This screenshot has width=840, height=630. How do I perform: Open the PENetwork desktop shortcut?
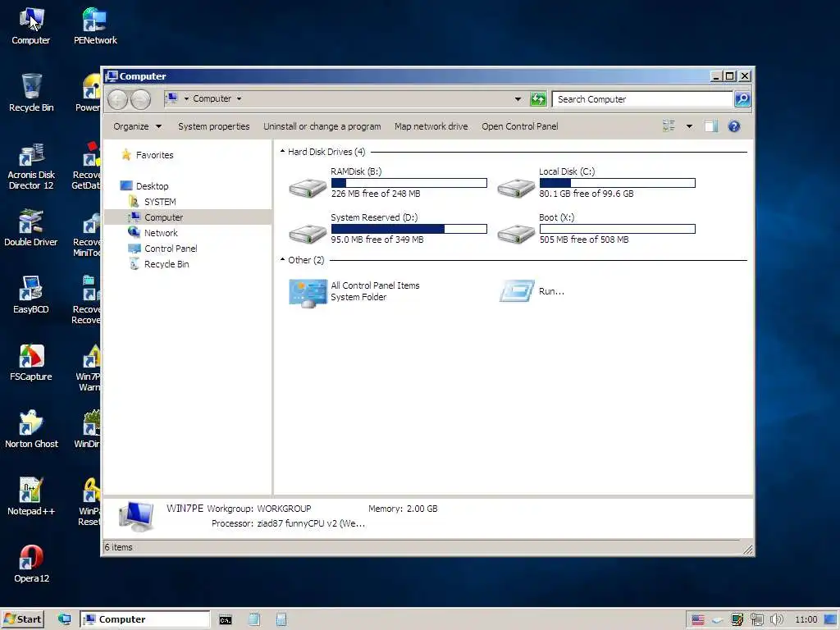tap(95, 25)
